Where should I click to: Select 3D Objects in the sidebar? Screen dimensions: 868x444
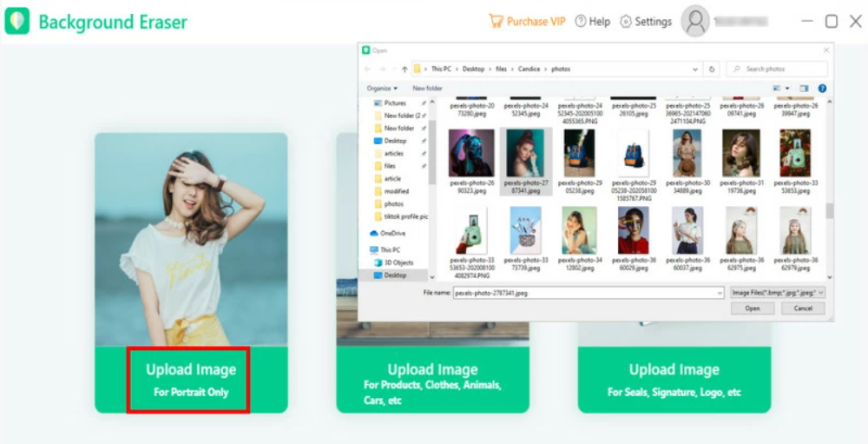398,262
